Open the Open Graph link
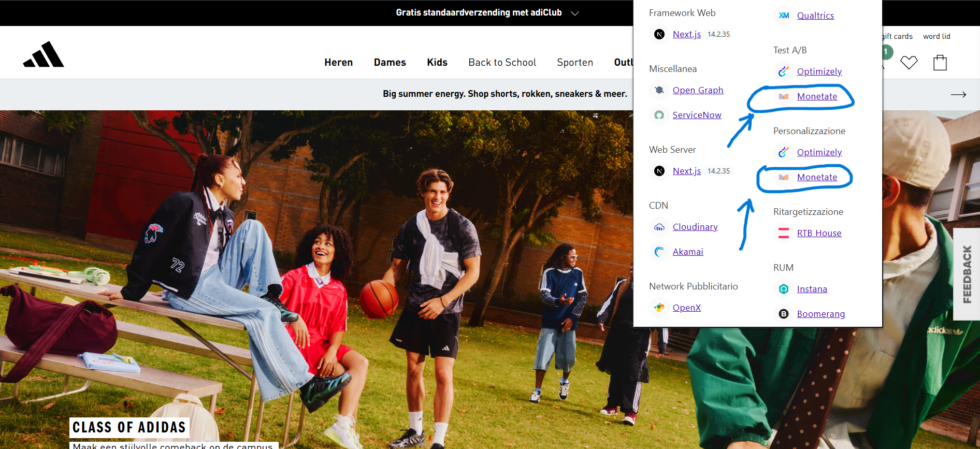The width and height of the screenshot is (980, 449). tap(698, 90)
